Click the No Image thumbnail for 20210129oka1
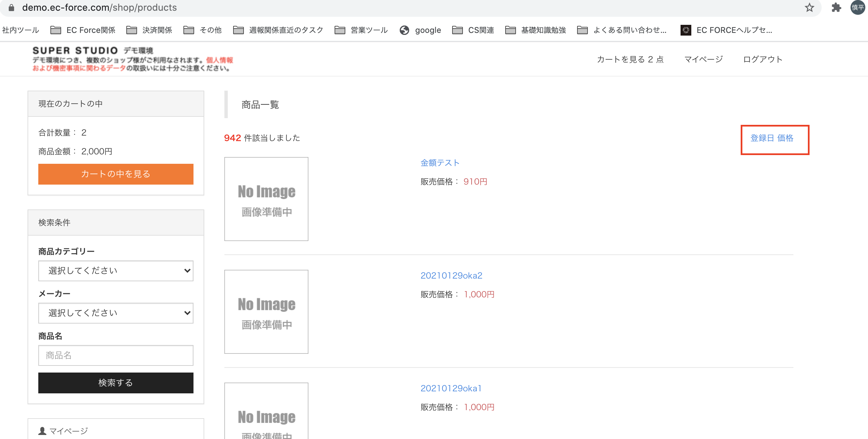The image size is (868, 439). 266,411
